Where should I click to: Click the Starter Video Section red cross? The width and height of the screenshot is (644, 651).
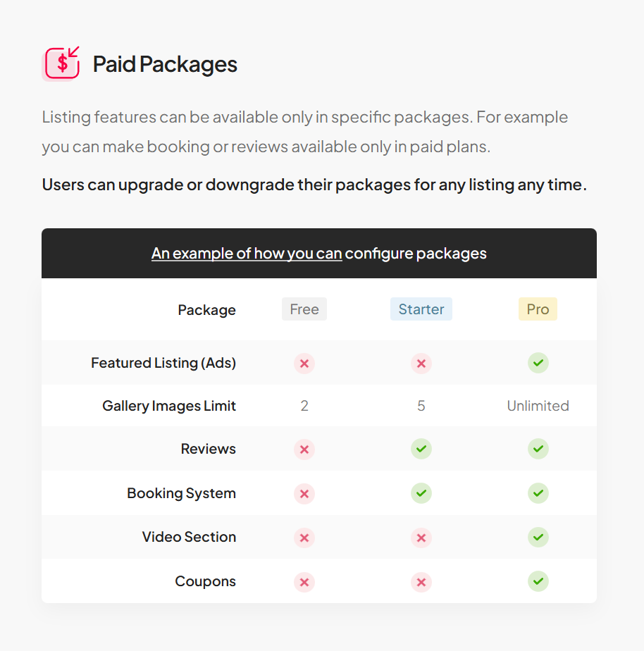click(421, 538)
